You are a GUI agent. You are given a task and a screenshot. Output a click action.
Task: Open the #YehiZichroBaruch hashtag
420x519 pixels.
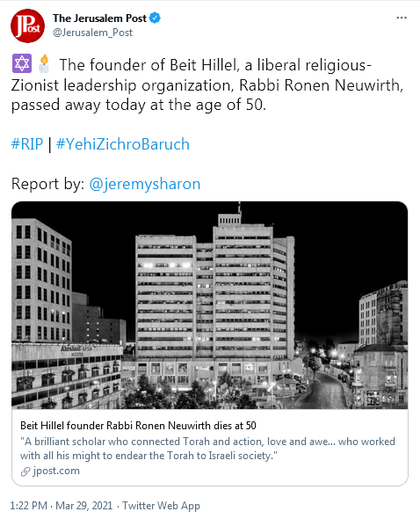pos(123,144)
